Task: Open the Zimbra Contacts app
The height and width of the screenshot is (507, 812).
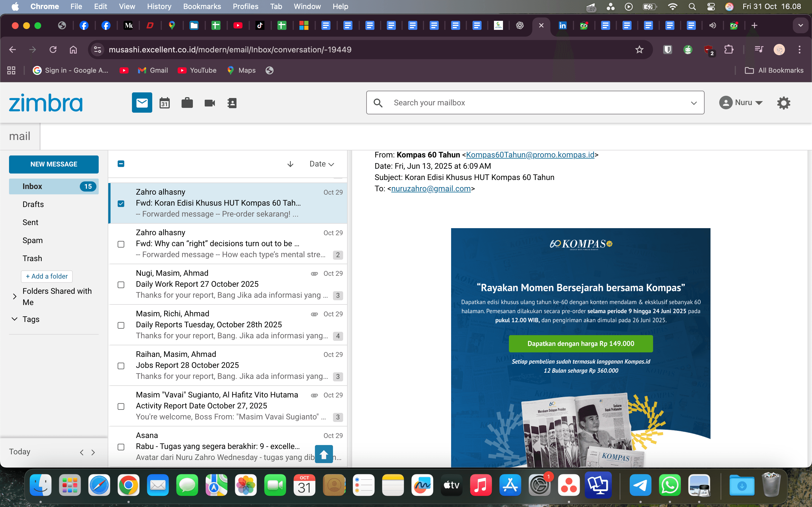Action: click(231, 103)
